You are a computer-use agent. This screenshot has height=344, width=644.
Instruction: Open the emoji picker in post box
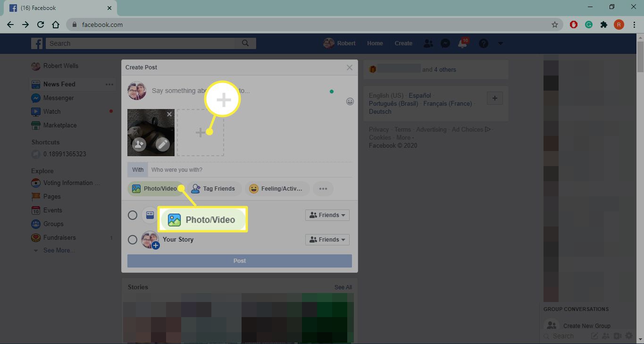point(350,101)
